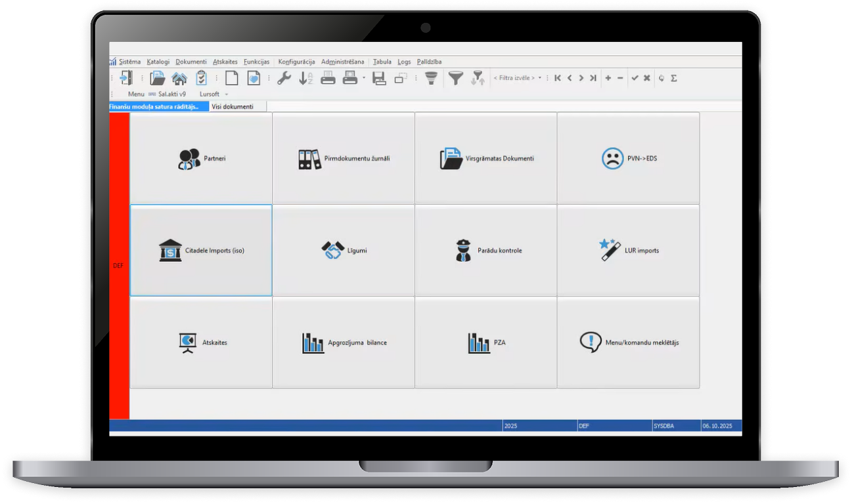Viewport: 852px width, 504px height.
Task: Go to the first record arrow
Action: [x=558, y=78]
